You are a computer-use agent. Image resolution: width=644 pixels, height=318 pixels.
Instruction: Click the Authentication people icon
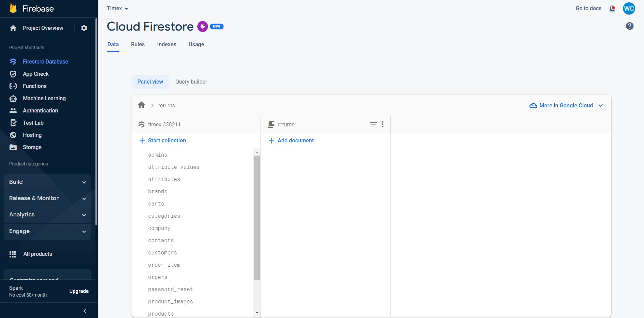coord(13,110)
